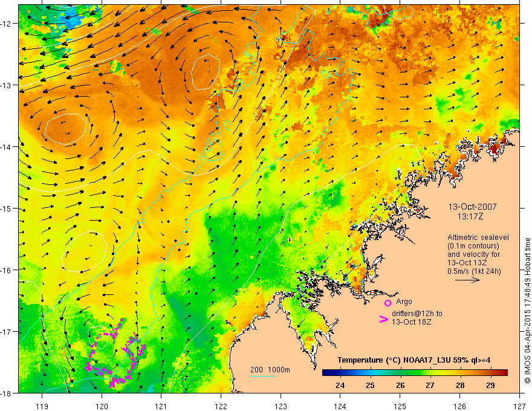Click the longitude axis label 119
The width and height of the screenshot is (532, 411).
[x=42, y=406]
